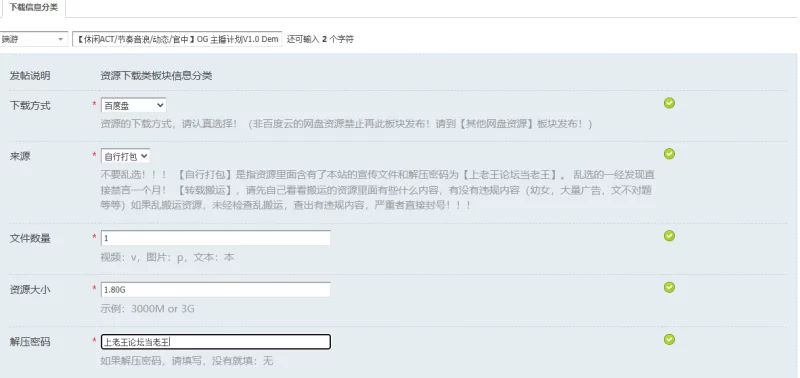Click the 解压密码 input field
Screen dimensions: 800x378
coord(215,342)
